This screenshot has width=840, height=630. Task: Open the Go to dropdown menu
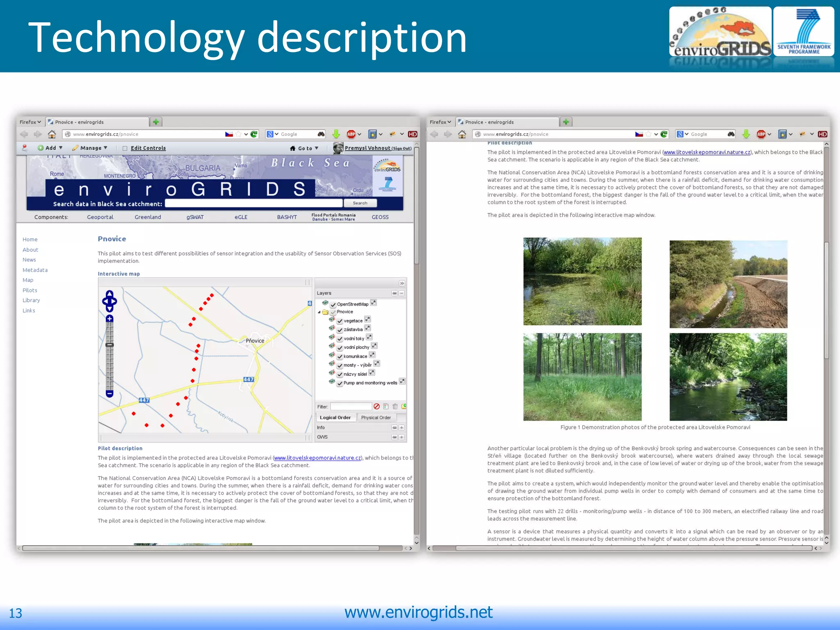[x=304, y=148]
